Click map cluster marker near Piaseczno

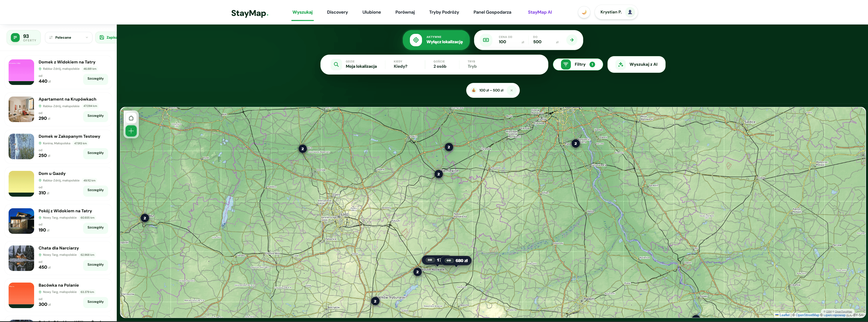[x=576, y=144]
